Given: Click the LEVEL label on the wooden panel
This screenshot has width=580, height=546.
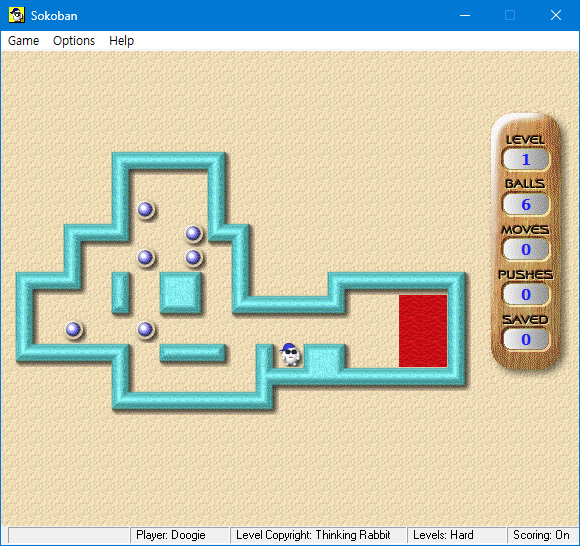Looking at the screenshot, I should [525, 140].
